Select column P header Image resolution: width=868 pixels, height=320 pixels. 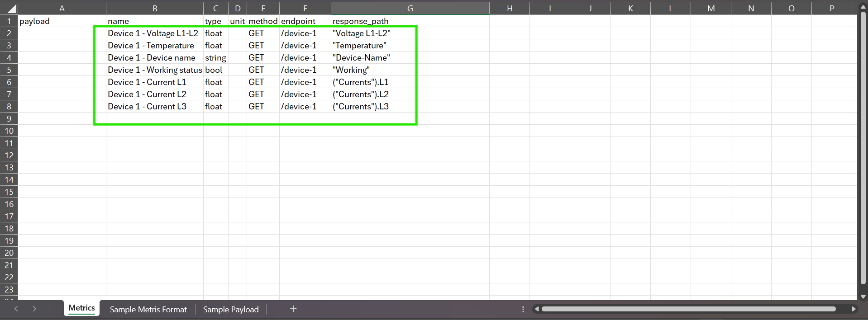pos(832,9)
